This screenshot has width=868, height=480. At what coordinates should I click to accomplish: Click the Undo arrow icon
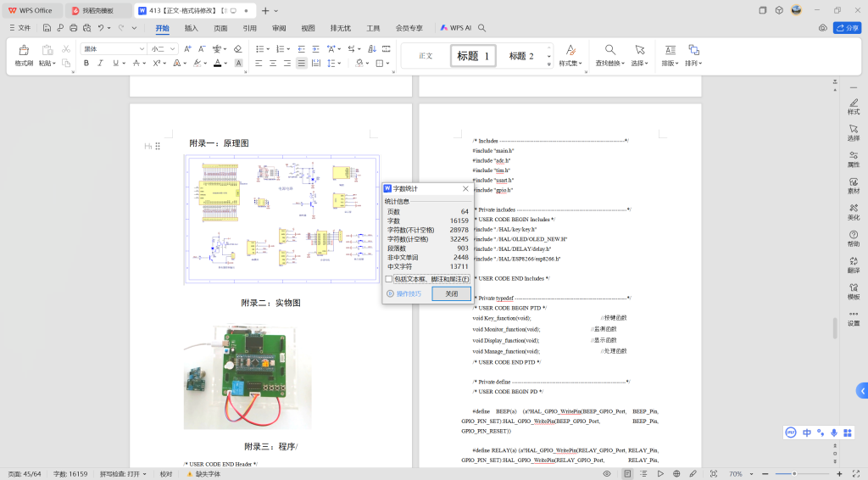tap(101, 28)
